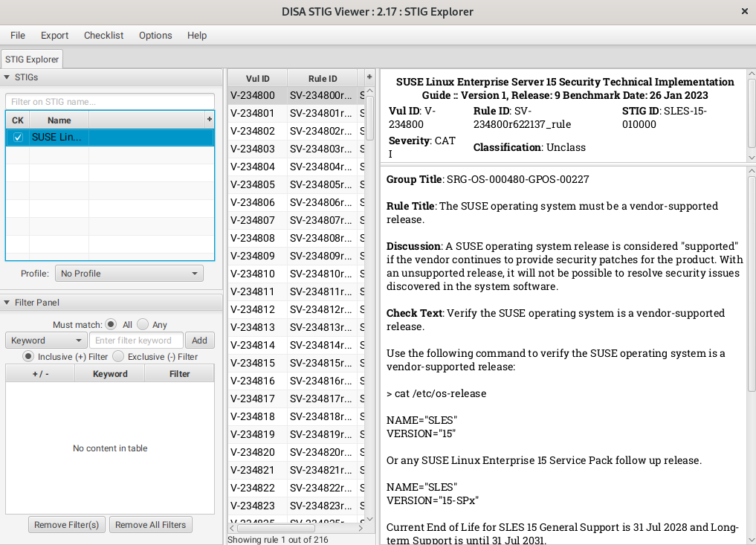Open the Export menu
This screenshot has width=756, height=545.
tap(54, 35)
